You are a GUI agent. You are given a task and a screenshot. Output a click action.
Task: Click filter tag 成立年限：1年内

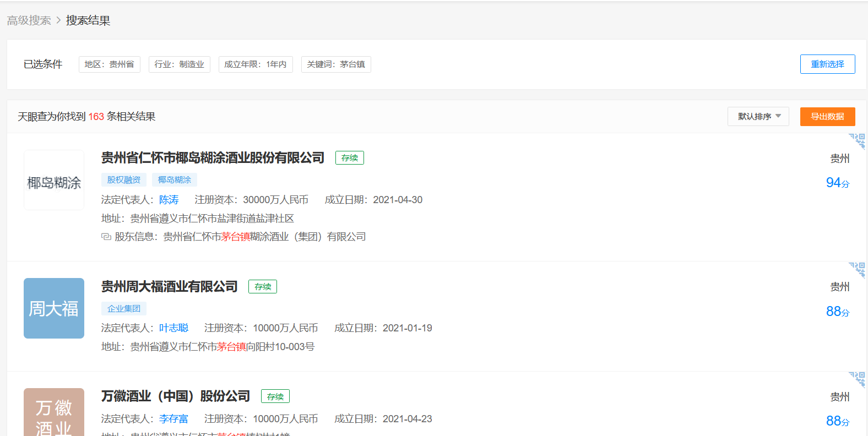click(256, 64)
